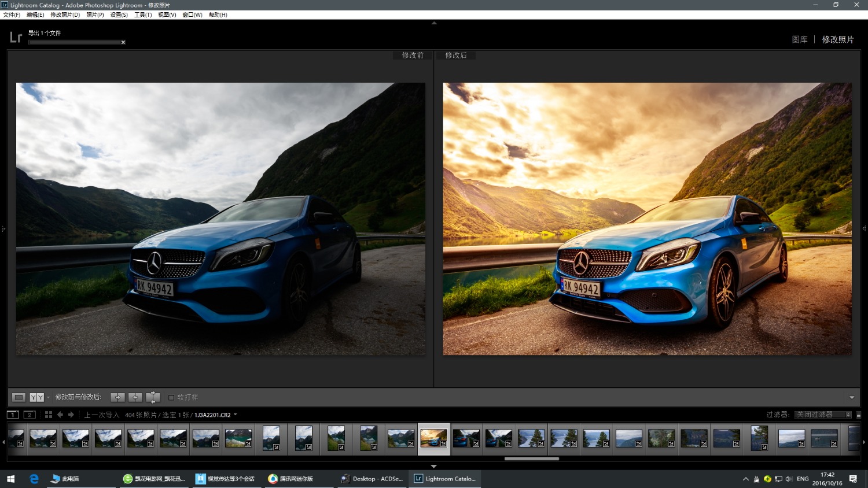Click the Lr identity plate logo
Viewport: 868px width, 488px height.
click(x=16, y=38)
